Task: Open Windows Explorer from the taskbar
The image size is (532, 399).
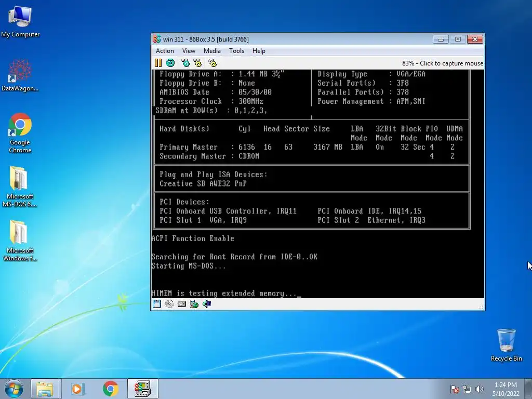Action: [45, 389]
